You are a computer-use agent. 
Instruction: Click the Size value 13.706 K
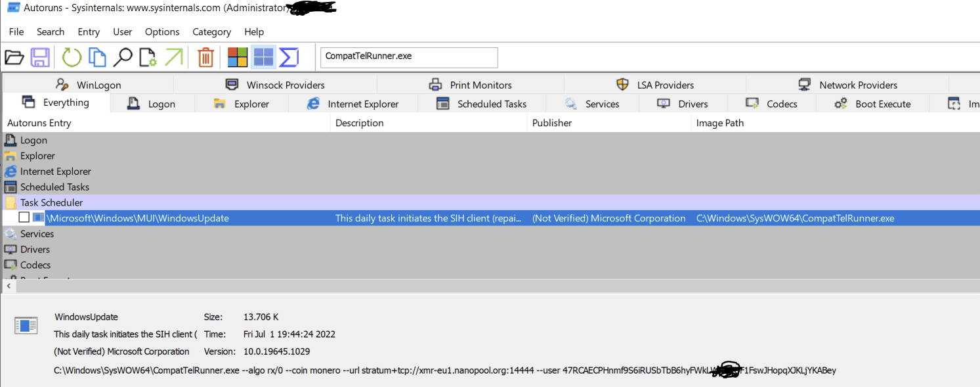click(261, 317)
